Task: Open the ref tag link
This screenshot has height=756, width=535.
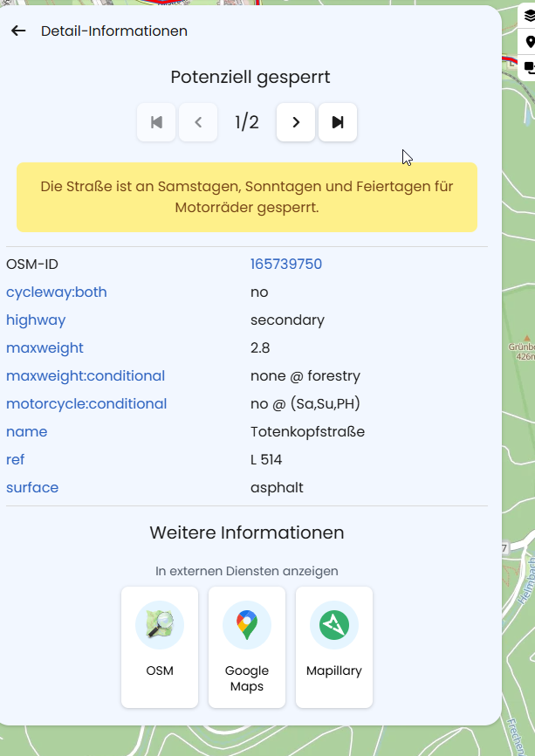Action: [x=16, y=460]
